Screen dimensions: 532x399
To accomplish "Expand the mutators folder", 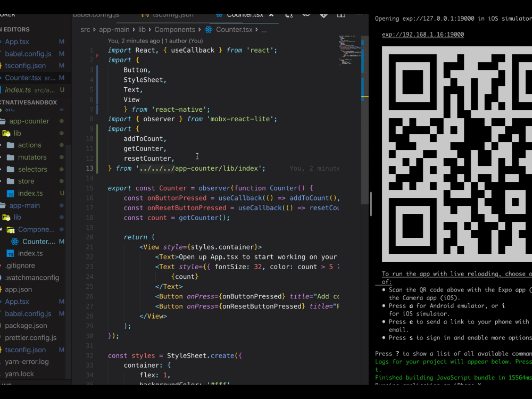I will coord(32,157).
